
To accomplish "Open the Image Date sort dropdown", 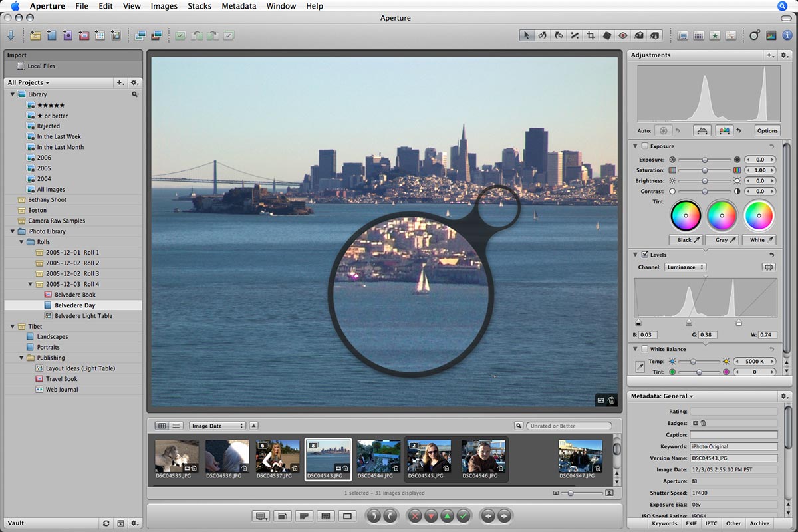I will [217, 426].
